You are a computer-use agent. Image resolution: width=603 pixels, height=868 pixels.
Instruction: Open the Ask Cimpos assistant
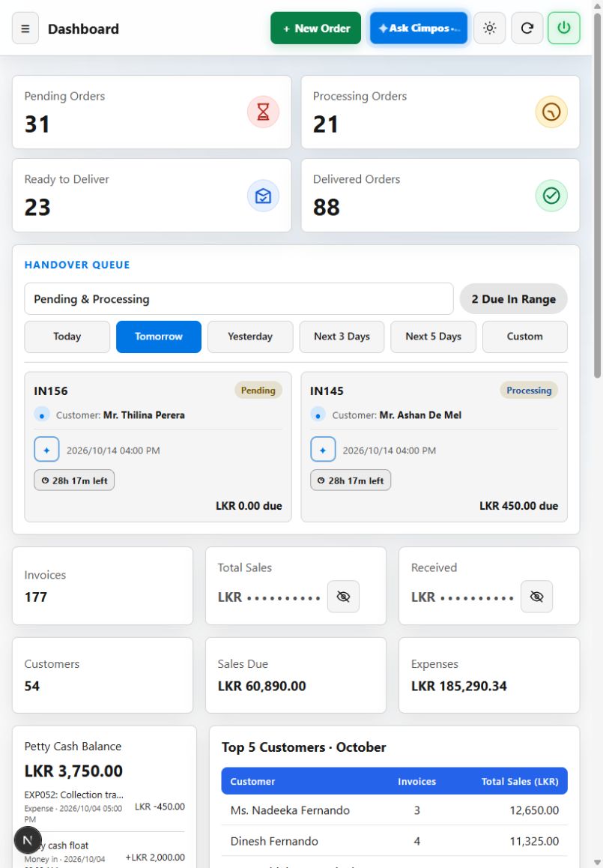pos(419,28)
